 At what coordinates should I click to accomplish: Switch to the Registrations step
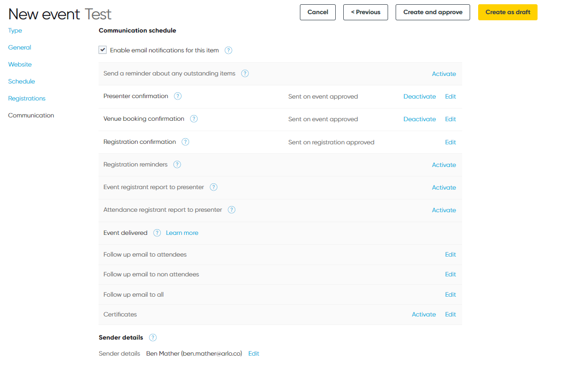[x=27, y=99]
